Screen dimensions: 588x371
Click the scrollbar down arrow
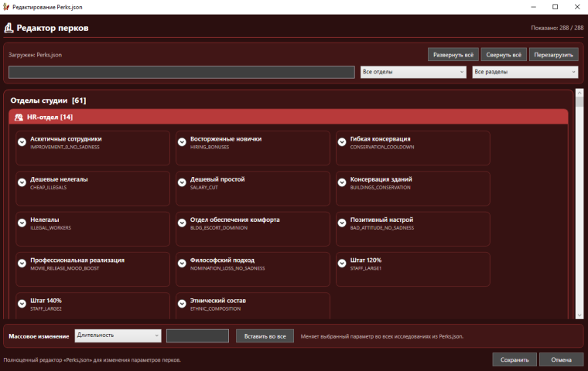(579, 315)
